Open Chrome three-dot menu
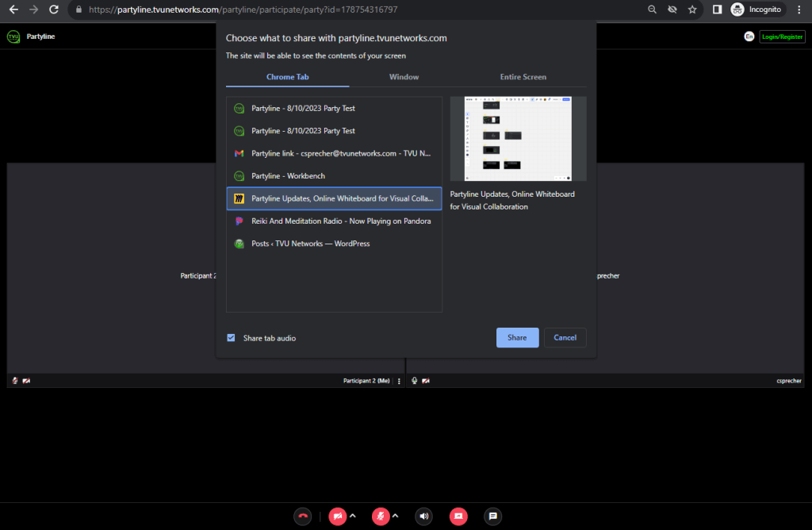The width and height of the screenshot is (812, 530). (x=799, y=10)
